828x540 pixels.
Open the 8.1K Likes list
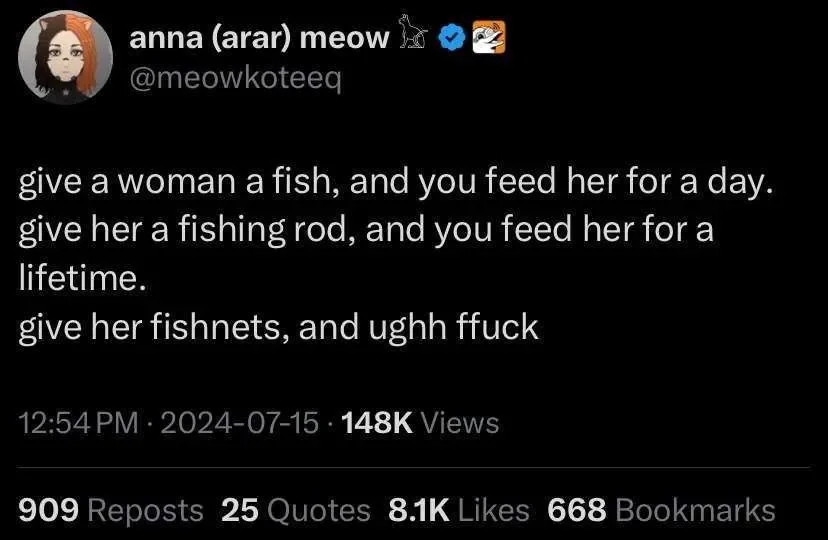(458, 510)
